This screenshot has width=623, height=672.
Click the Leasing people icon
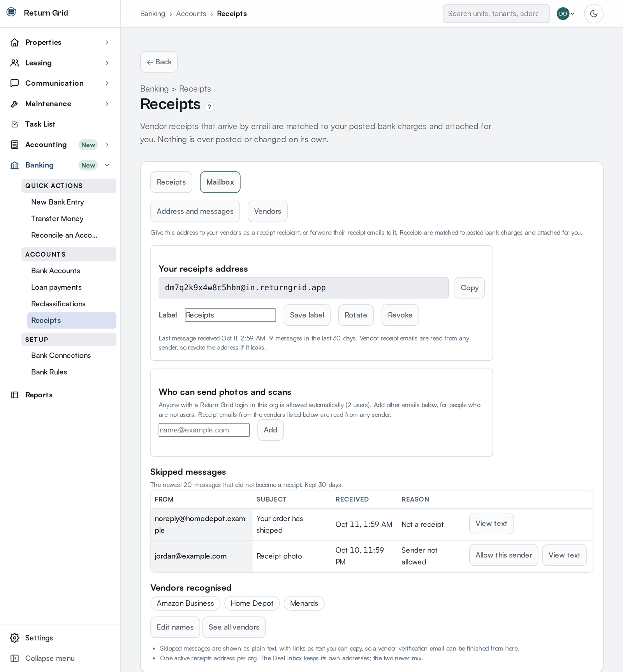point(15,63)
